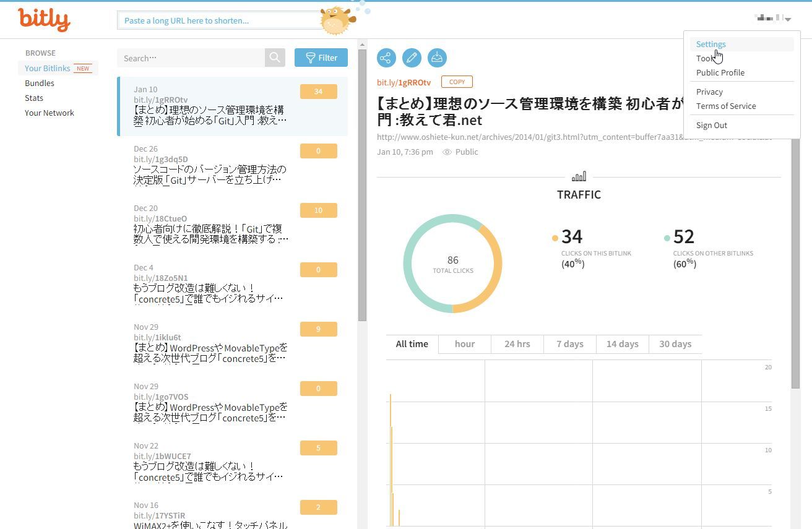Click the Public visibility eye icon

pos(447,152)
